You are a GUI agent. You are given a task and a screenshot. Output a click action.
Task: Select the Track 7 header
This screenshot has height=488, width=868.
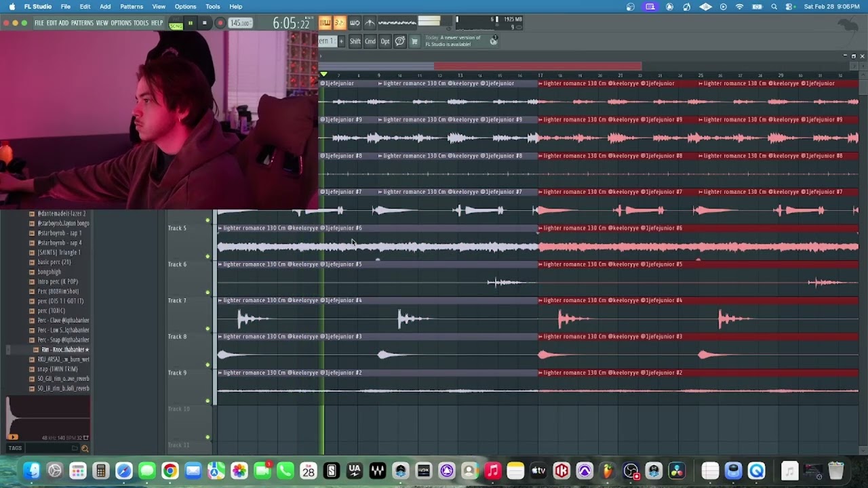coord(190,314)
